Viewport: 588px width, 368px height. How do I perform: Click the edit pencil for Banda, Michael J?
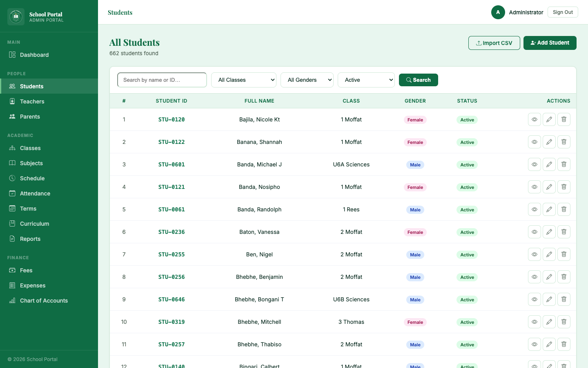[x=549, y=164]
